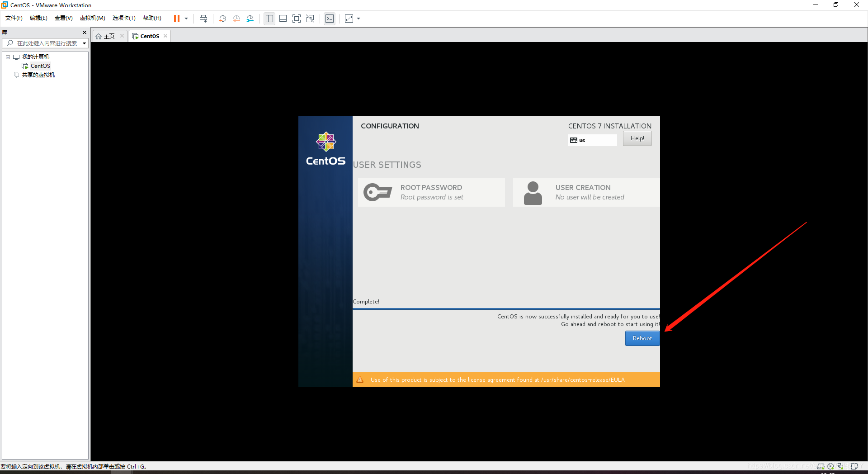Open the 编辑(E) menu

38,18
